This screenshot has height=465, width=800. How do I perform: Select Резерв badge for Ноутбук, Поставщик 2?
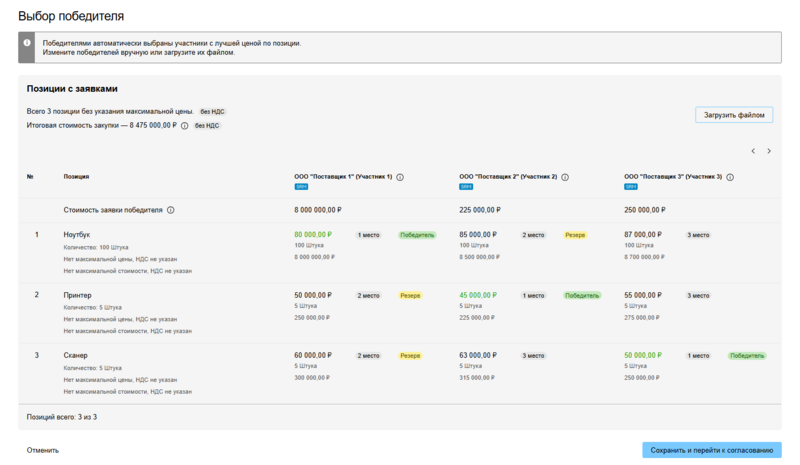click(x=575, y=235)
